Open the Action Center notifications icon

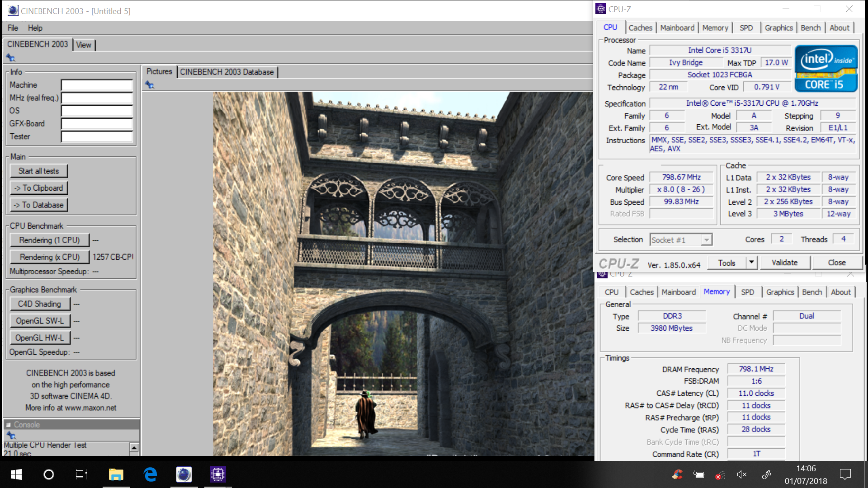coord(845,474)
